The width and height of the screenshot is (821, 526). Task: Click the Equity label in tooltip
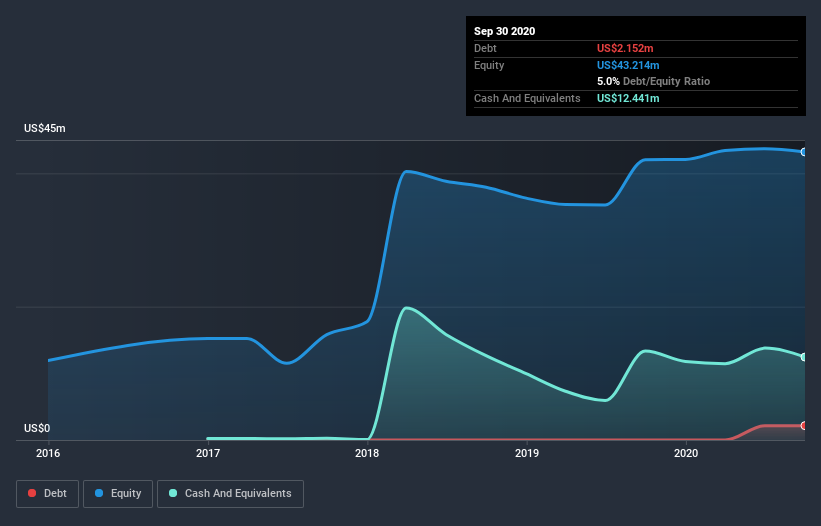click(489, 65)
